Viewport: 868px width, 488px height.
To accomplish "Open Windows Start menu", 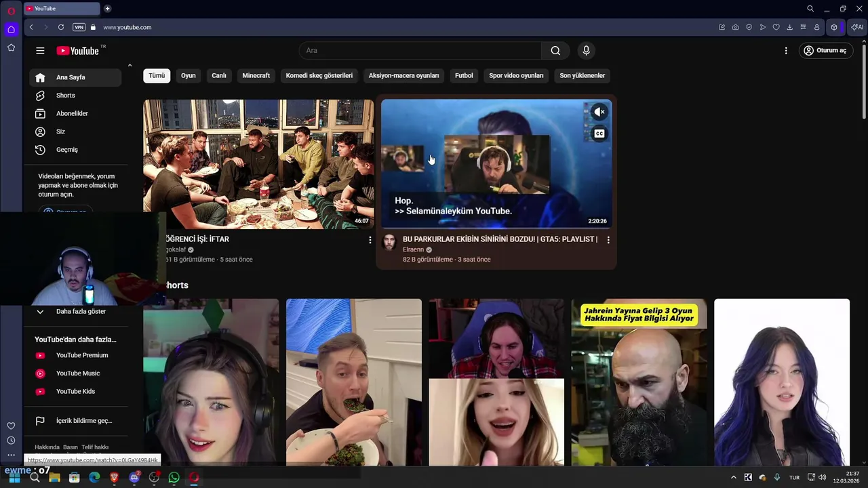I will pyautogui.click(x=14, y=478).
